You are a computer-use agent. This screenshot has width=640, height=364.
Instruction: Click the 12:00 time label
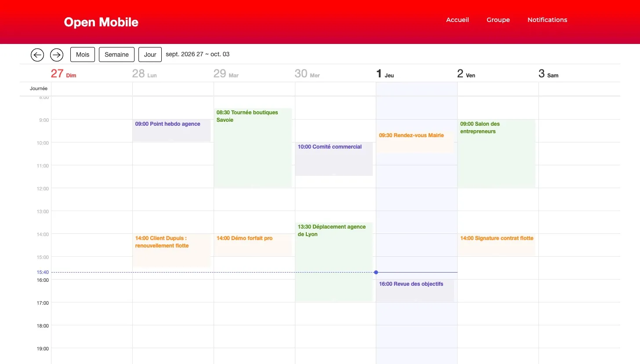point(43,189)
